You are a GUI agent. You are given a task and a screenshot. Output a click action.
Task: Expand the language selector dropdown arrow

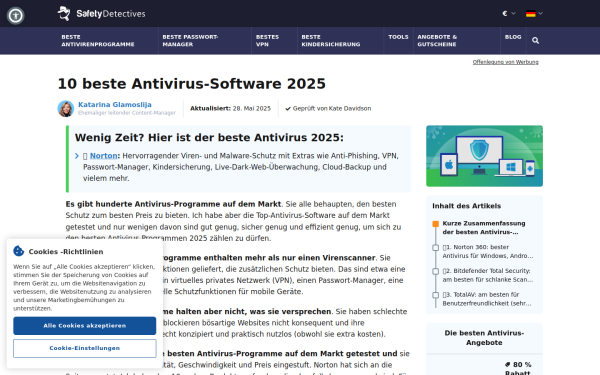[x=540, y=13]
